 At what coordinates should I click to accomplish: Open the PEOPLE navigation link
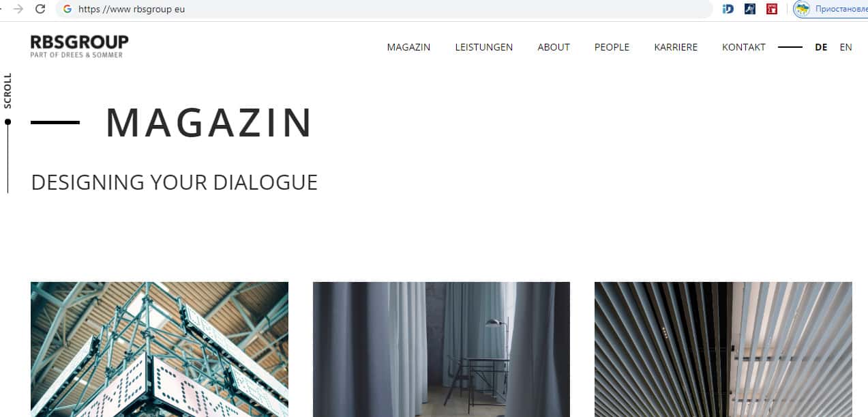point(612,47)
